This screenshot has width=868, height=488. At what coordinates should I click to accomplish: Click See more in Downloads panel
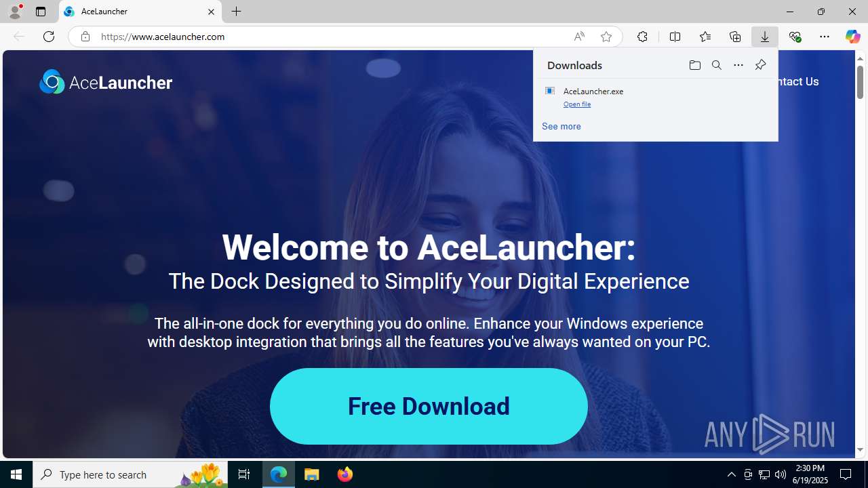coord(561,126)
